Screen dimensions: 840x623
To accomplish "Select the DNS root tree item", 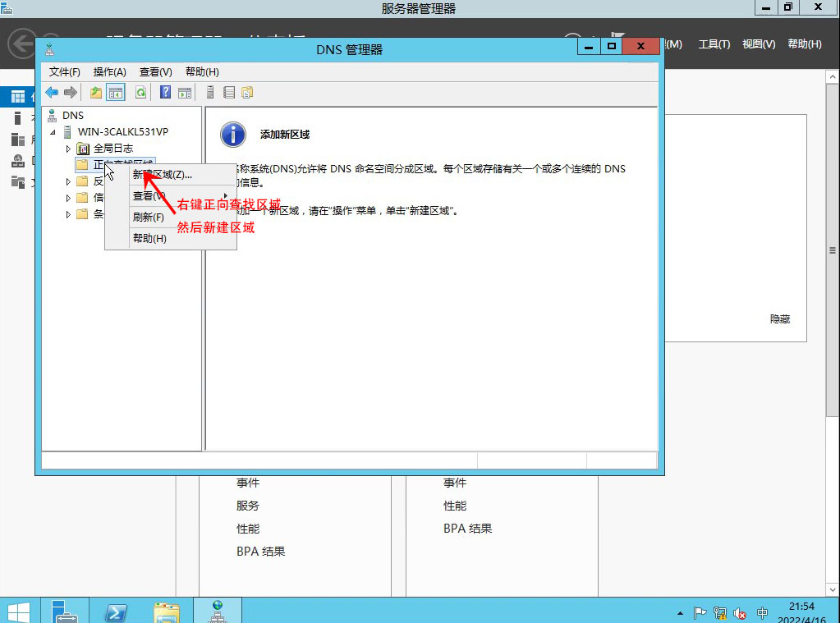I will 73,115.
